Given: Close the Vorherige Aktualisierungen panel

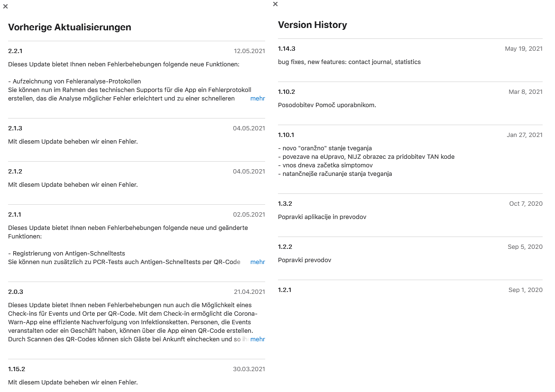Looking at the screenshot, I should click(x=5, y=6).
